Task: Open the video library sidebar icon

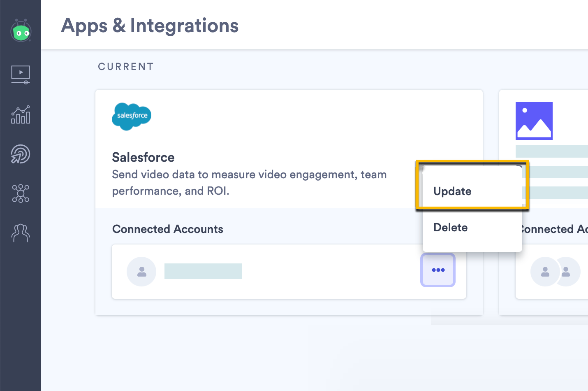Action: point(21,75)
